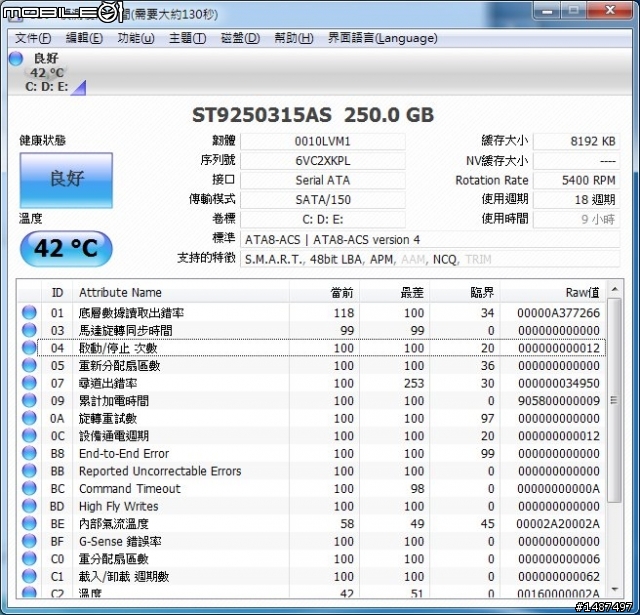Click the SATA/150 transfer mode field

[x=323, y=200]
